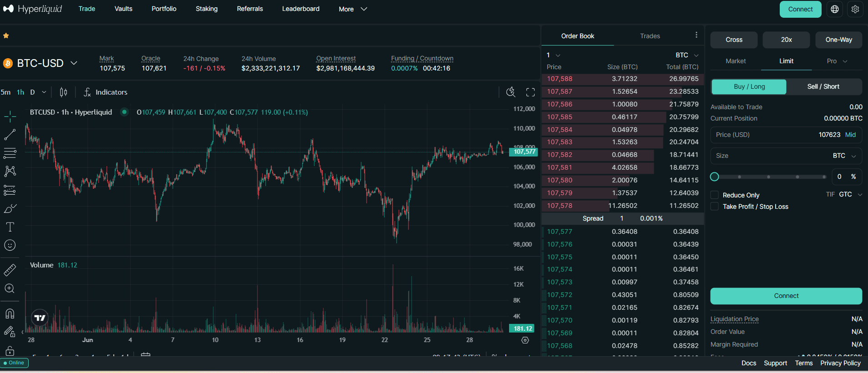868x373 pixels.
Task: Lock all drawing tools icon
Action: (x=10, y=351)
